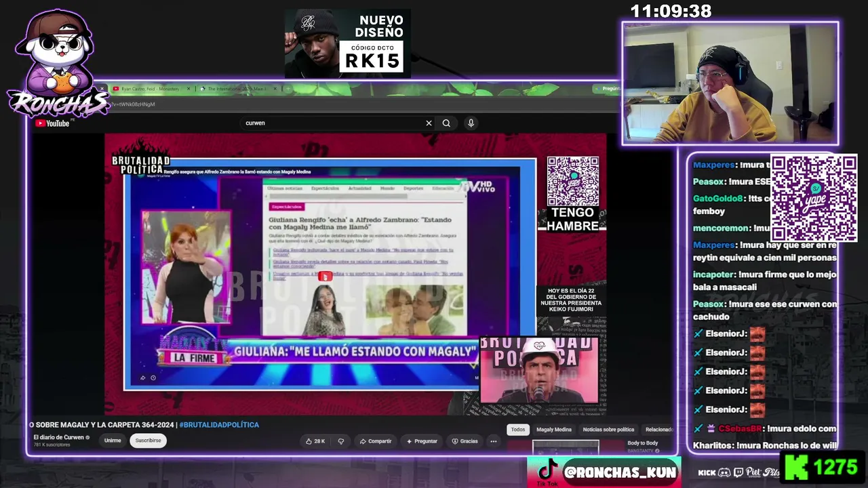Send a Gracias super thanks
The width and height of the screenshot is (868, 488).
click(x=465, y=441)
